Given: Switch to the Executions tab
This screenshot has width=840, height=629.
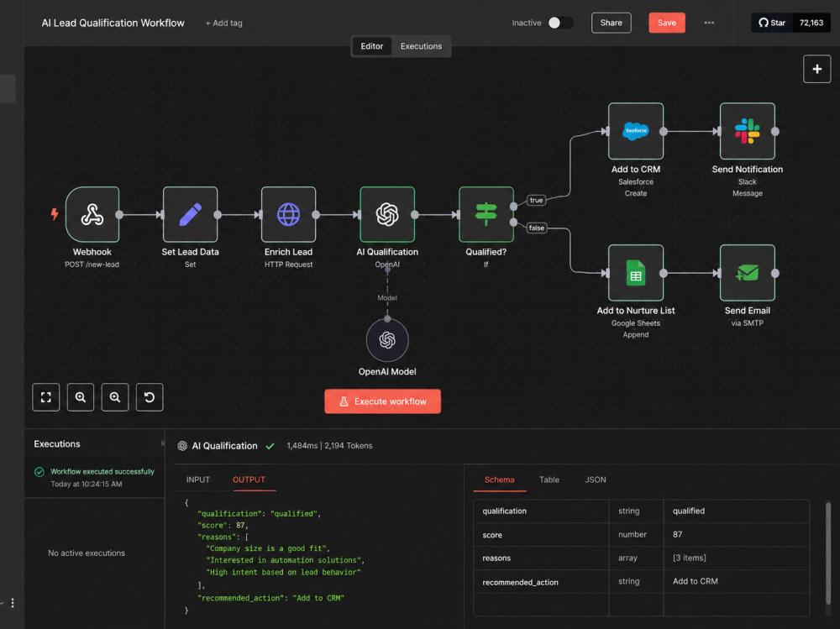Looking at the screenshot, I should (421, 46).
